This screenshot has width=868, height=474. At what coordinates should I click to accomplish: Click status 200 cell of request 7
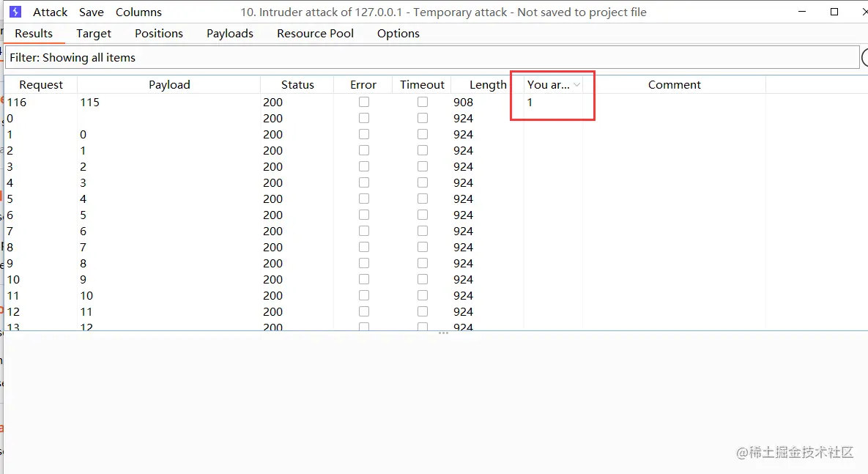point(273,231)
